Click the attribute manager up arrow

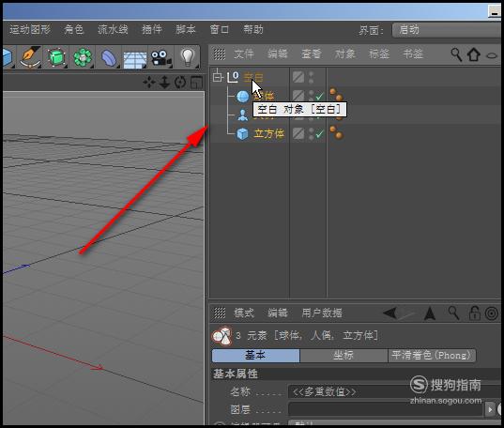click(430, 313)
